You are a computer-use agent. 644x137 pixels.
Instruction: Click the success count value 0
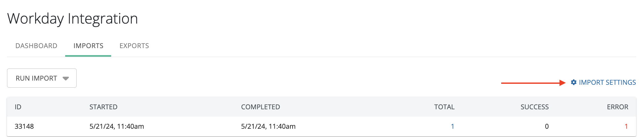(x=547, y=126)
